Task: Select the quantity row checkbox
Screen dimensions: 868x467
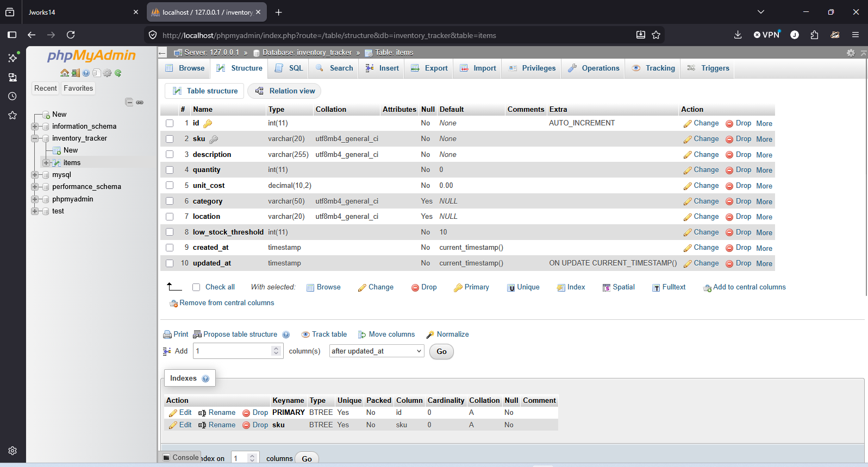Action: [170, 170]
